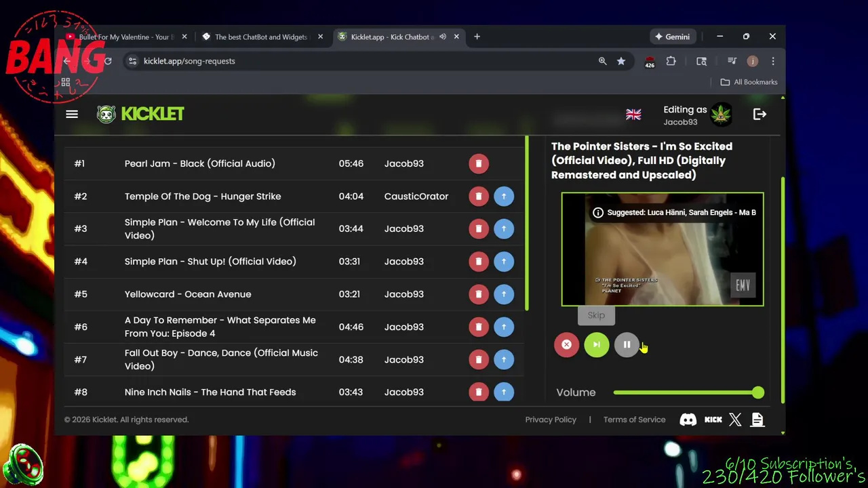Open Terms of Service link
Screen dimensions: 868x488
pos(635,420)
